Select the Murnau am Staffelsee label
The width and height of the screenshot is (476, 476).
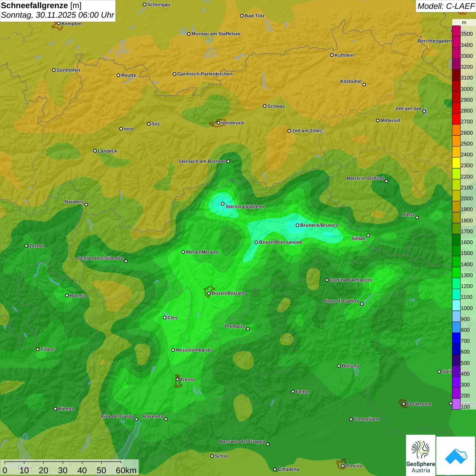pyautogui.click(x=216, y=34)
